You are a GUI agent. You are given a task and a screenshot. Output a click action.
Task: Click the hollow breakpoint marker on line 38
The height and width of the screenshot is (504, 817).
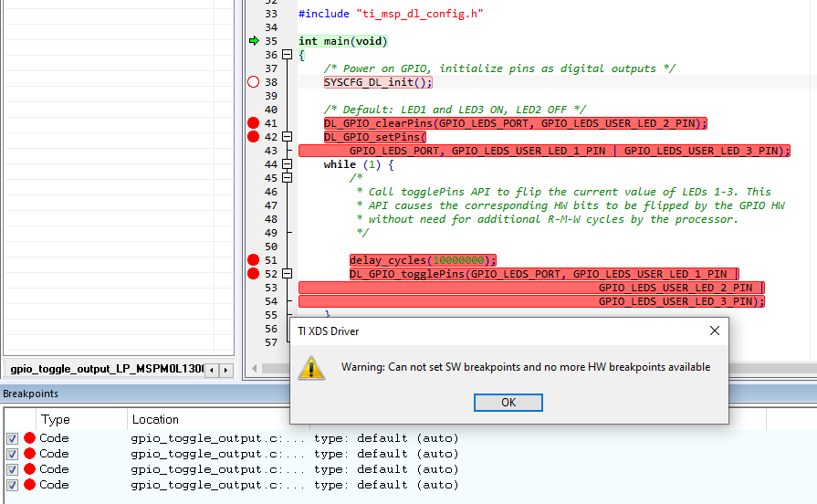tap(254, 82)
